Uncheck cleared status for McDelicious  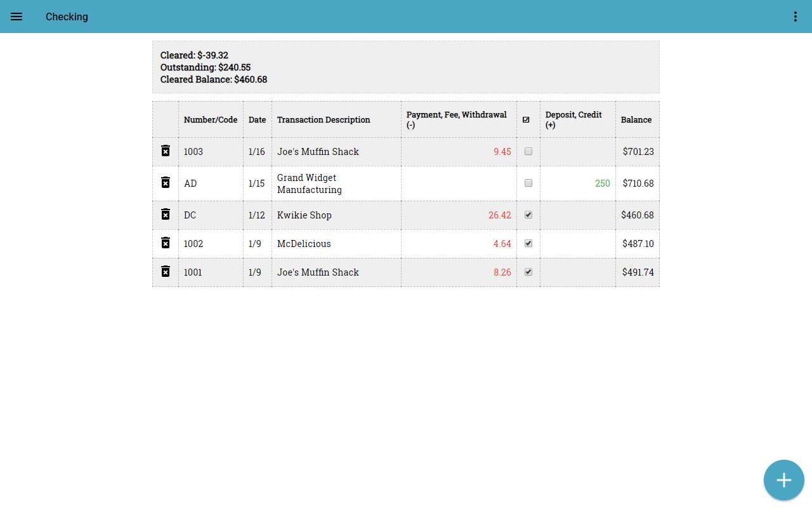(x=528, y=244)
